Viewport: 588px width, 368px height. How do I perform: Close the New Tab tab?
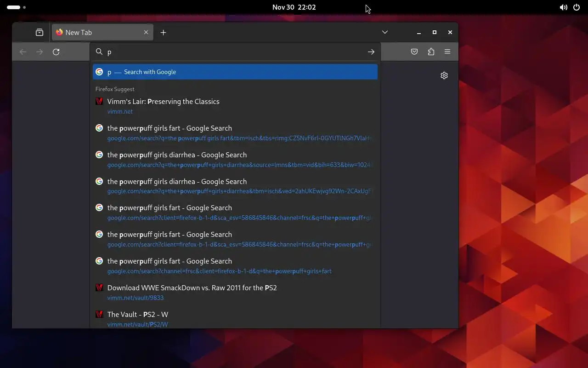click(x=146, y=32)
